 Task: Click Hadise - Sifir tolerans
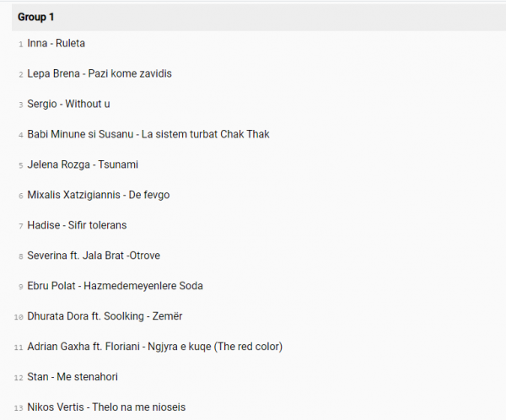[x=77, y=225]
